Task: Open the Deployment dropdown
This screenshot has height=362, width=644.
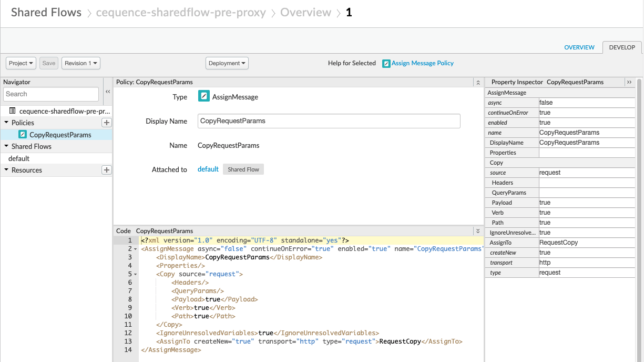Action: click(227, 63)
